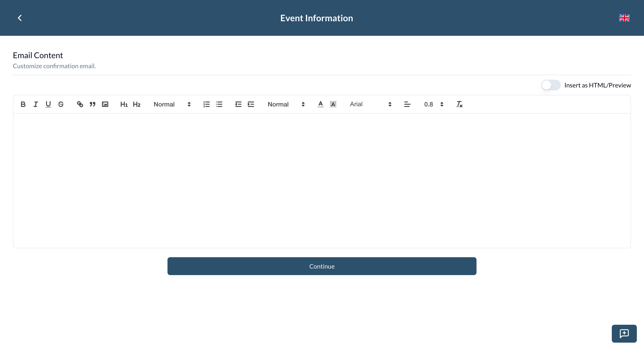Viewport: 644px width, 348px height.
Task: Open the paragraph style Normal dropdown
Action: point(172,104)
